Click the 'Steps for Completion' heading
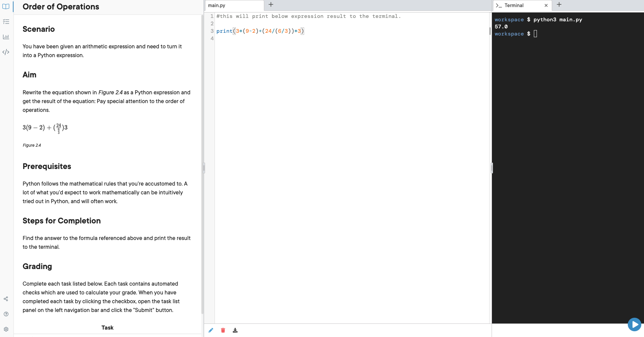This screenshot has width=644, height=337. pyautogui.click(x=61, y=221)
